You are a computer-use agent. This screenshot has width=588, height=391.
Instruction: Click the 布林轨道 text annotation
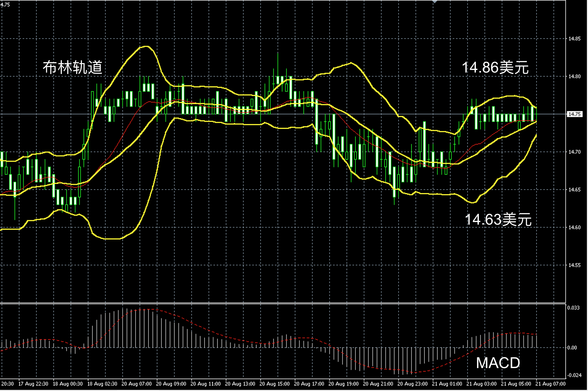pyautogui.click(x=73, y=67)
